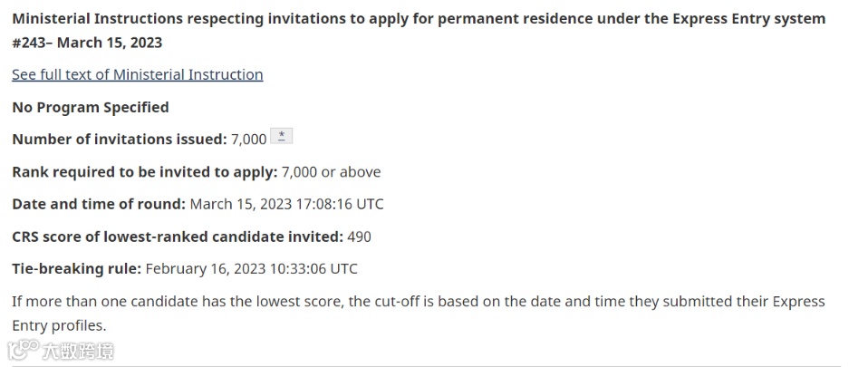Click the 'Tie-breaking rule' label
The width and height of the screenshot is (868, 367).
coord(76,268)
